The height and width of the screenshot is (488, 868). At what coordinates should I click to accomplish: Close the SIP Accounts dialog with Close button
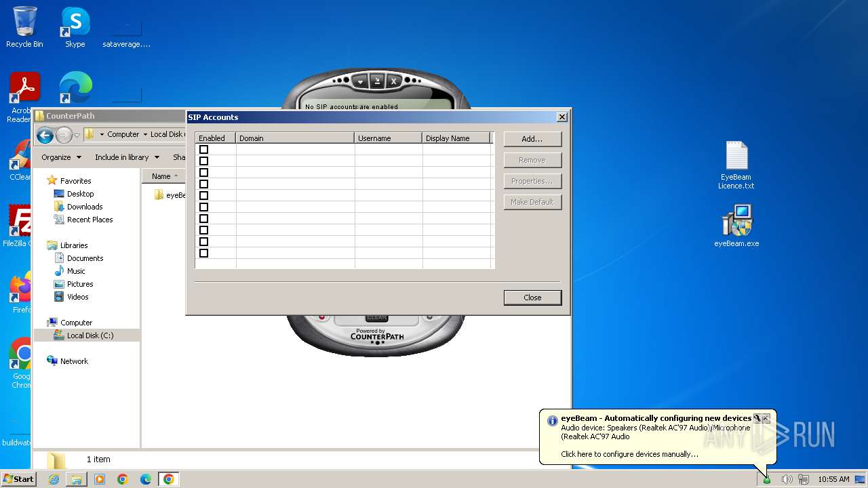pos(532,298)
